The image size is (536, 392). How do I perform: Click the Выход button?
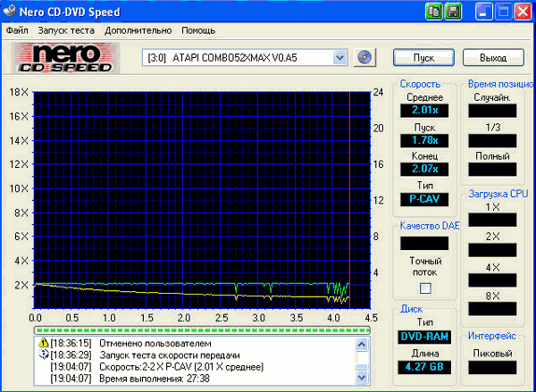click(493, 57)
